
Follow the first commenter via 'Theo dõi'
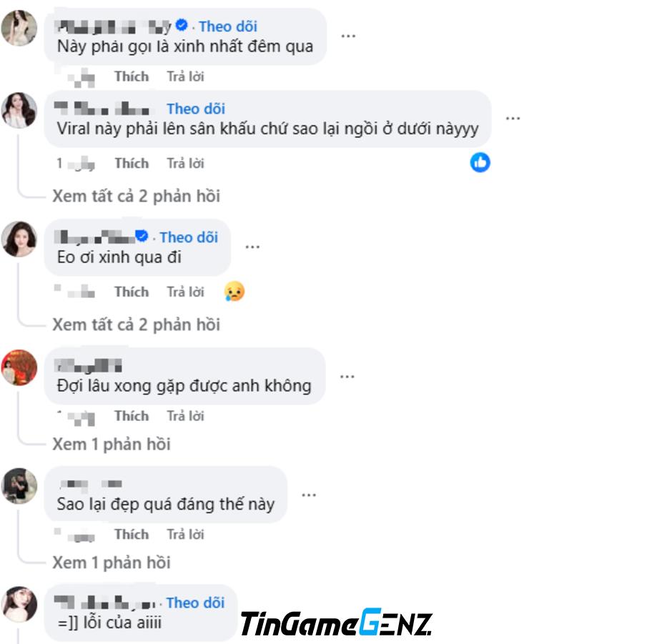coord(228,26)
